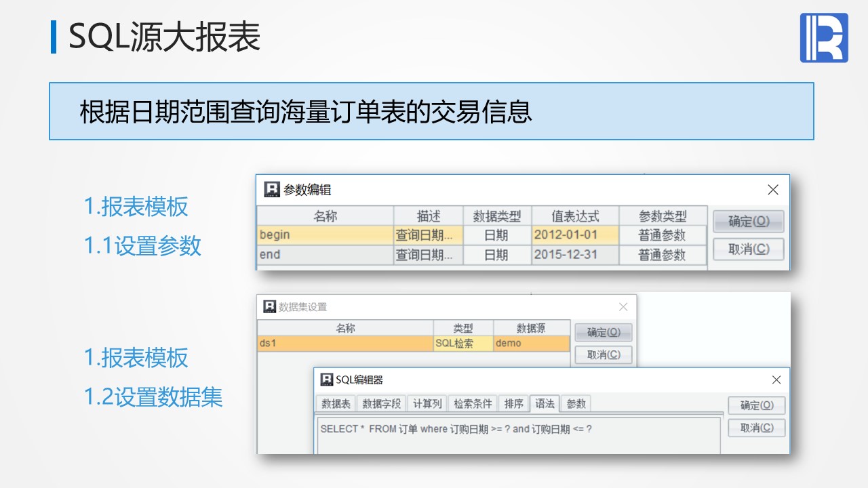Click the 2015-12-31 value expression cell
This screenshot has height=488, width=868.
coord(574,255)
